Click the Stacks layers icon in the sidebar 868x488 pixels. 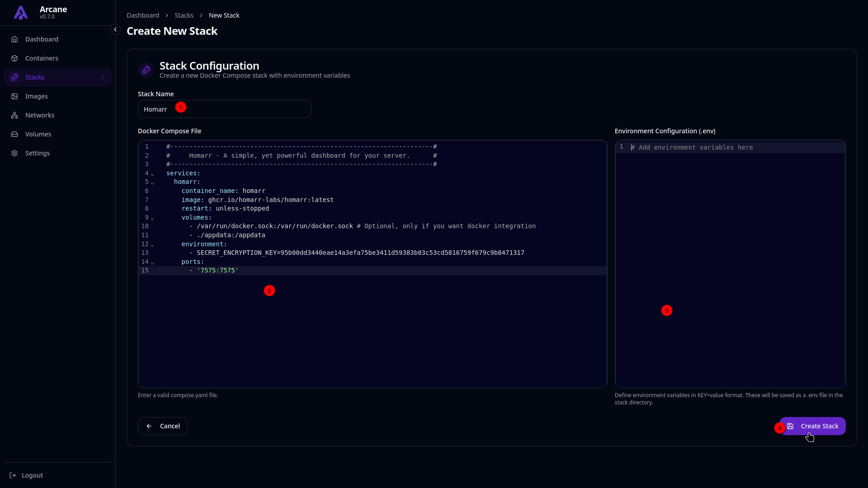(x=14, y=77)
